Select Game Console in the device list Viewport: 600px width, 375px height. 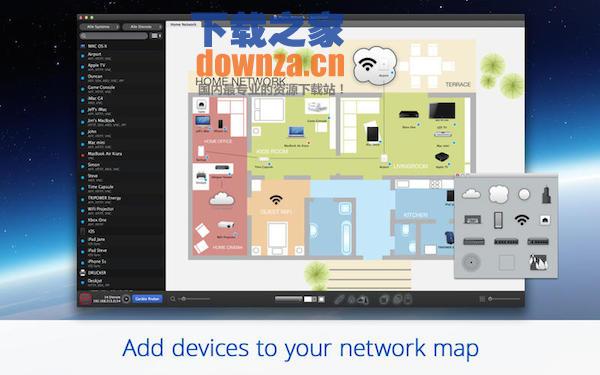pos(121,89)
